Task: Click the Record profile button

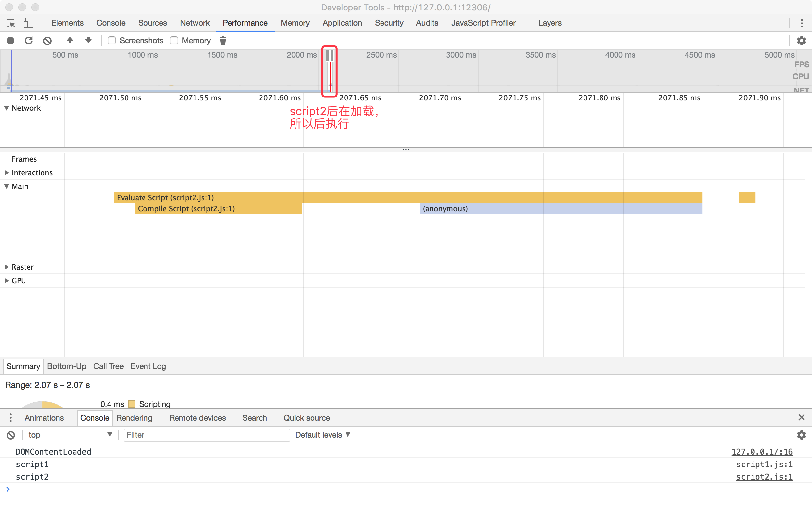Action: pyautogui.click(x=10, y=40)
